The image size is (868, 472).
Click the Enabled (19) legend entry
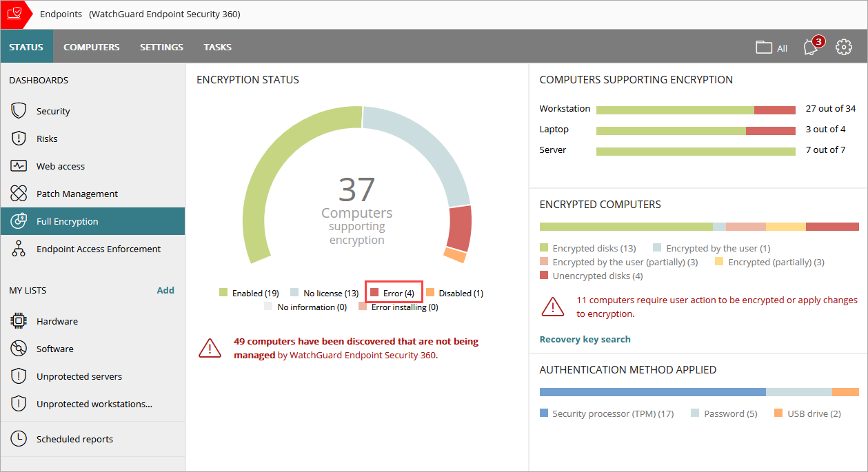249,293
